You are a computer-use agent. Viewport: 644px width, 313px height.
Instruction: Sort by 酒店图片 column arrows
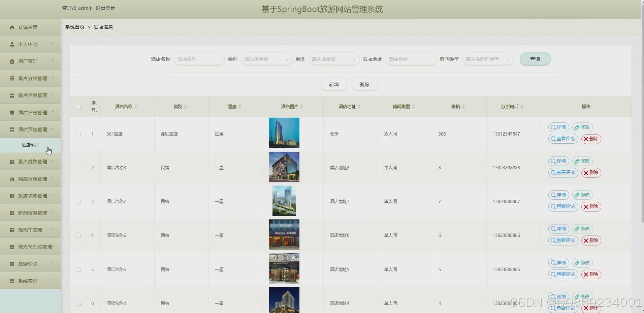click(x=301, y=107)
